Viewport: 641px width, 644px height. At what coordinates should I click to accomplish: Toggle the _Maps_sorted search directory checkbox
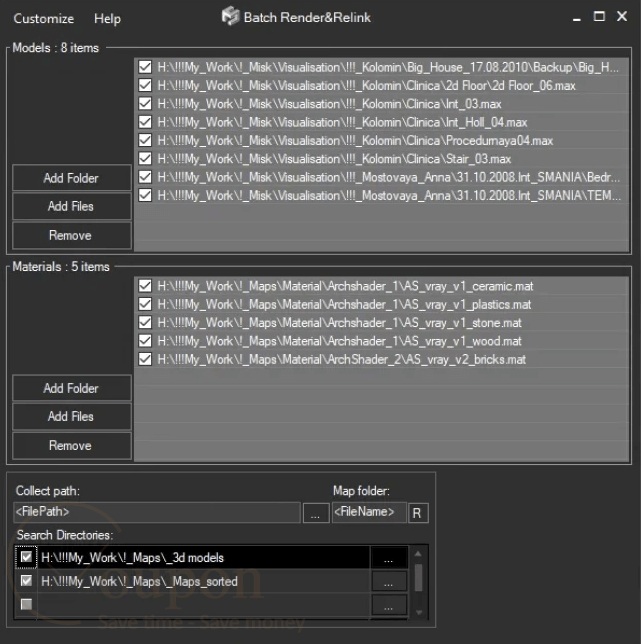(x=26, y=581)
